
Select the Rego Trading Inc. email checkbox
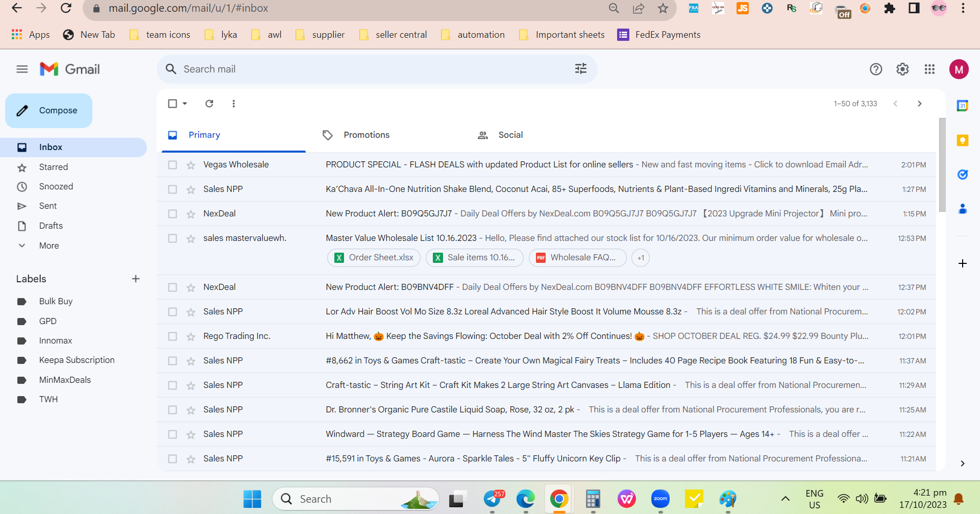coord(173,336)
